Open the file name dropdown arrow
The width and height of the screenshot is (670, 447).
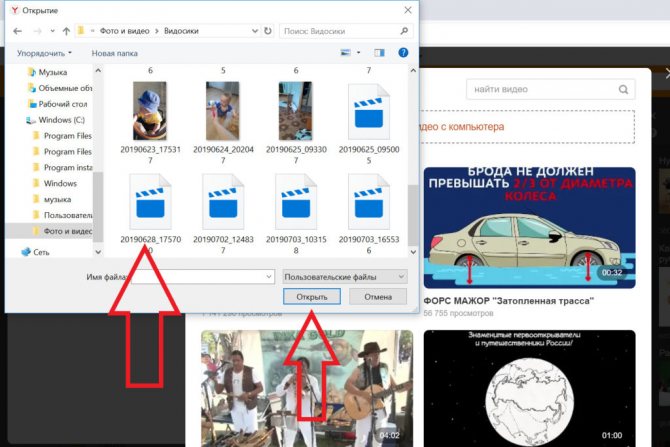269,277
